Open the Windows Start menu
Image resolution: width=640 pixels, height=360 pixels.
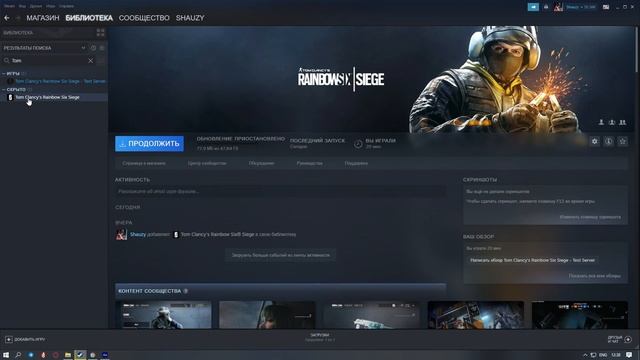point(6,355)
